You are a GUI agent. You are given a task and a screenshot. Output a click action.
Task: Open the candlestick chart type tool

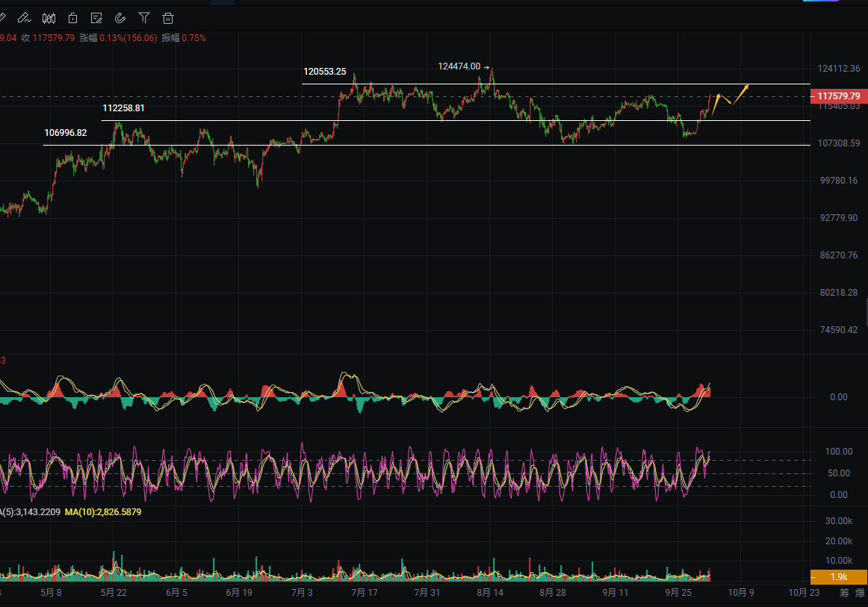click(49, 18)
